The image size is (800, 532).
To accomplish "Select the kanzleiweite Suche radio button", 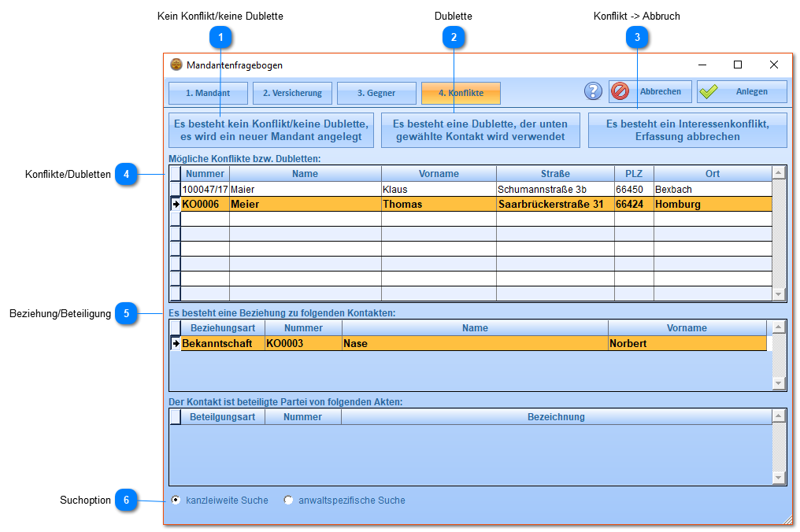I will [176, 501].
